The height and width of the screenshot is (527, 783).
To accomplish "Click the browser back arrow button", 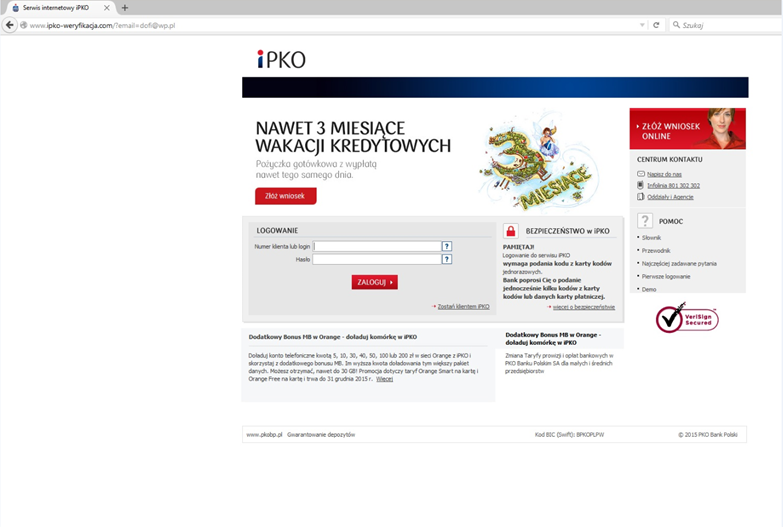I will (x=10, y=25).
